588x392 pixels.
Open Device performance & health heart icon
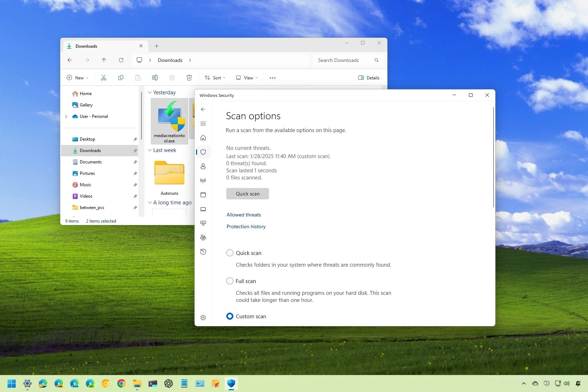[203, 223]
